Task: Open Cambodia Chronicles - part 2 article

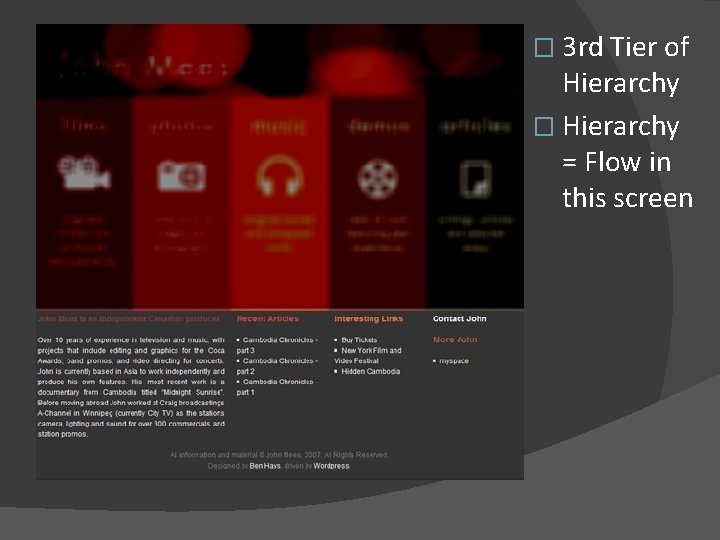Action: (x=277, y=366)
